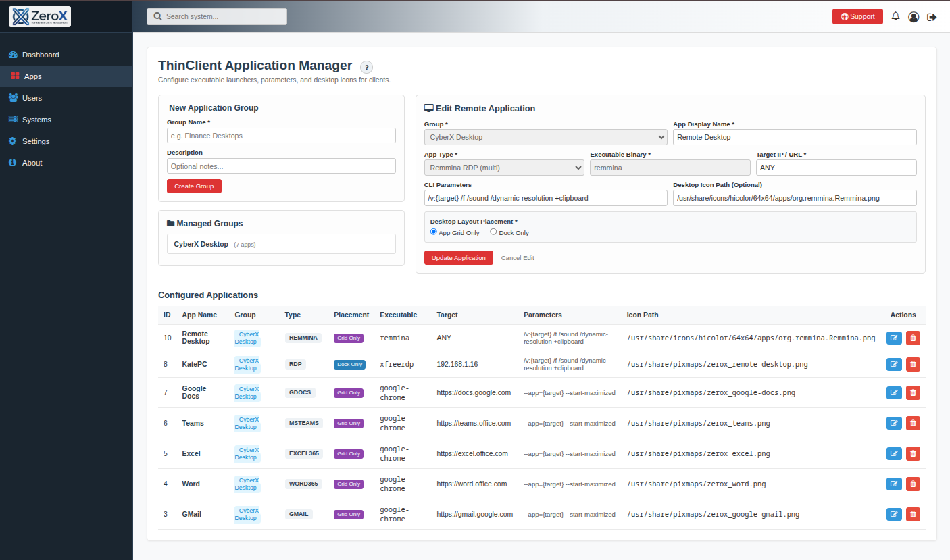Open the user account icon
This screenshot has height=560, width=950.
click(x=914, y=16)
